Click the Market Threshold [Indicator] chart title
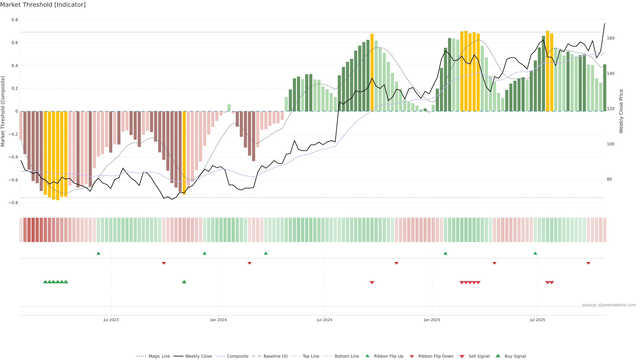The image size is (644, 362). click(43, 5)
